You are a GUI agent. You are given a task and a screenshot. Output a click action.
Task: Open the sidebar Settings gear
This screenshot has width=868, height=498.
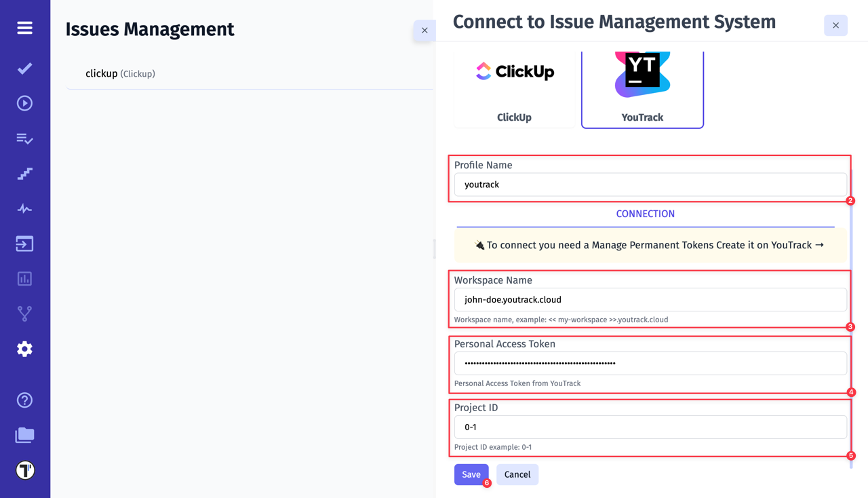(24, 348)
